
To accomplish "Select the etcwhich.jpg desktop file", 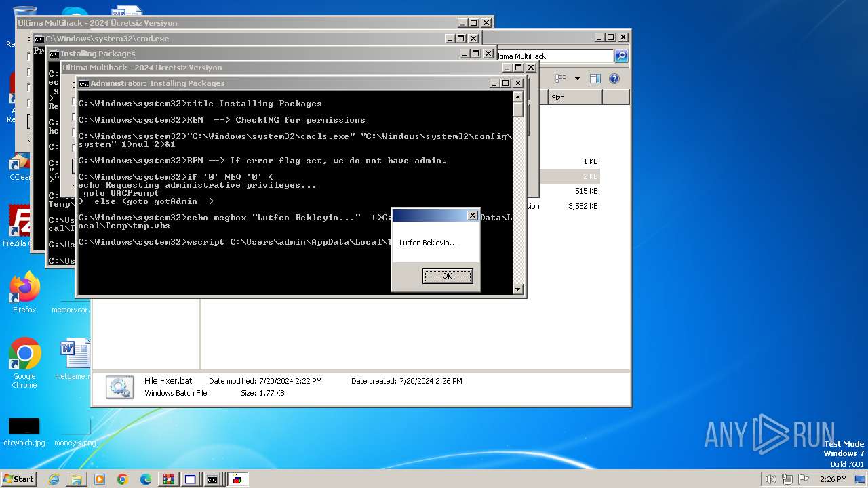I will (x=24, y=431).
